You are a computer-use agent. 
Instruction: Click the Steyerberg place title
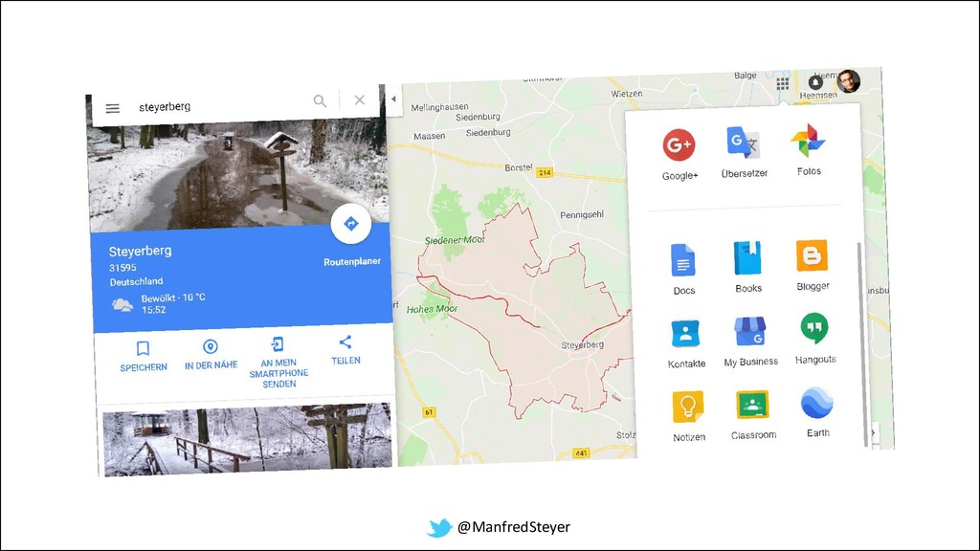point(140,251)
